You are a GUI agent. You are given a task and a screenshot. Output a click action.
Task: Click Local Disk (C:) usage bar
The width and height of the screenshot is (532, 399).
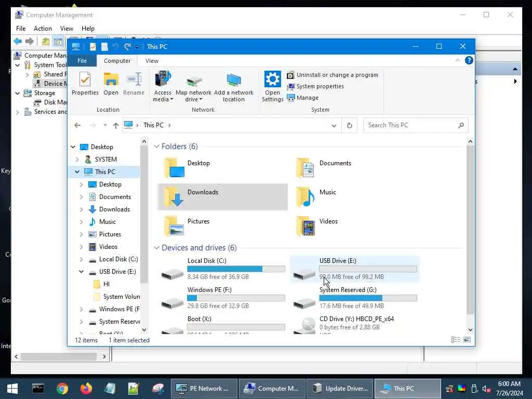pos(236,269)
